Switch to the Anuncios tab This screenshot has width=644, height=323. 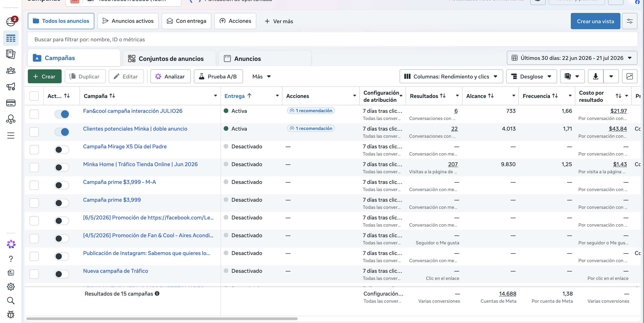click(x=265, y=59)
